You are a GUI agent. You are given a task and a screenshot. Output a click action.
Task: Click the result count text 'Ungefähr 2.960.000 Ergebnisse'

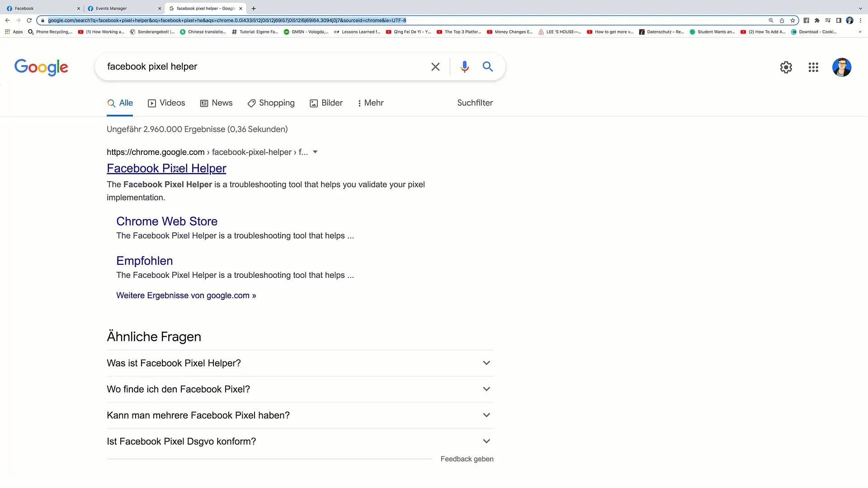pyautogui.click(x=166, y=129)
